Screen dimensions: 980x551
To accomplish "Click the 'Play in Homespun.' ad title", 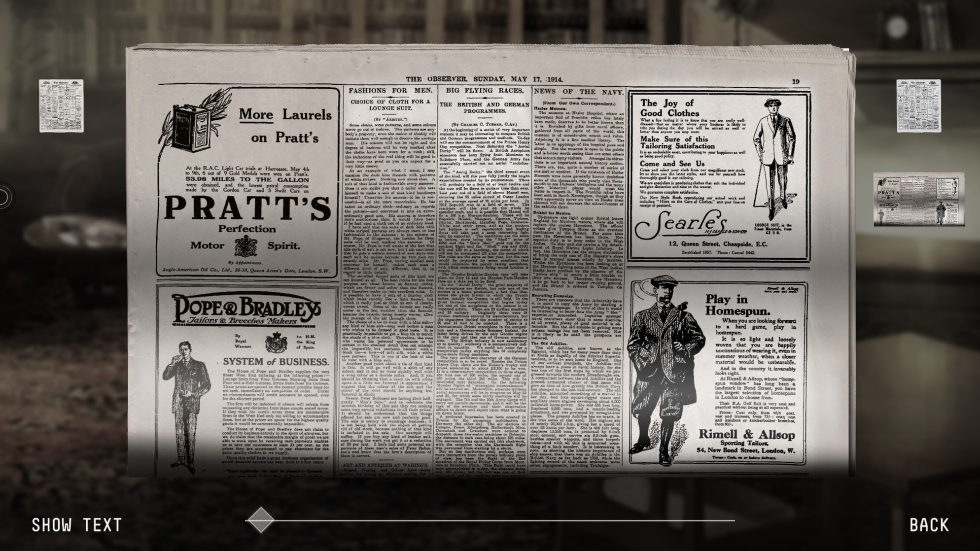I will tap(737, 305).
